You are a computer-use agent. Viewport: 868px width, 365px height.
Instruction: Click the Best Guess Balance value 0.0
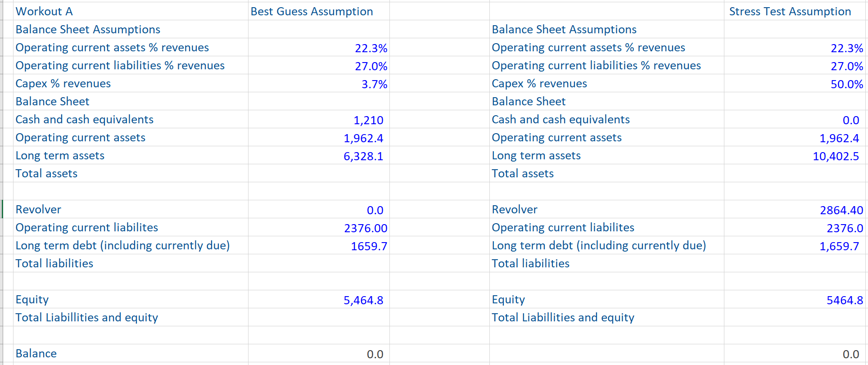(x=375, y=354)
